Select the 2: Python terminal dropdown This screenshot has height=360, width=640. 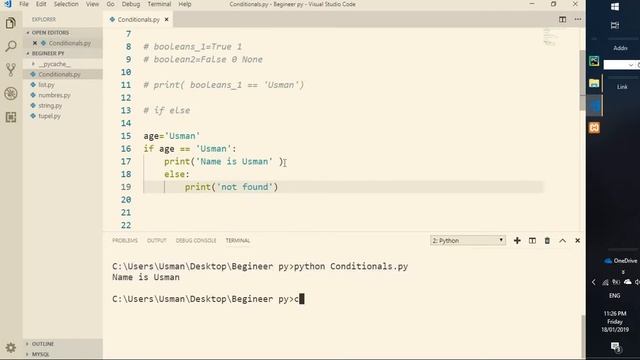468,240
